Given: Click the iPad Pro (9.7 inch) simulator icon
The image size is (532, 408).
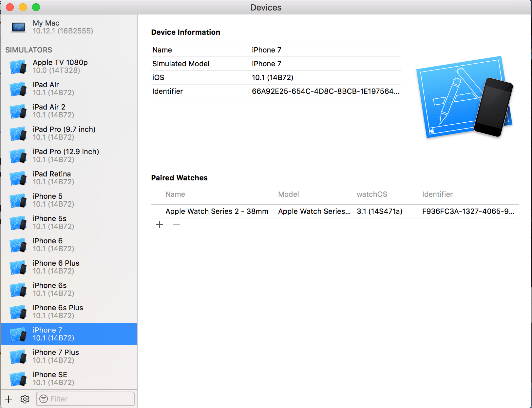Looking at the screenshot, I should 18,133.
